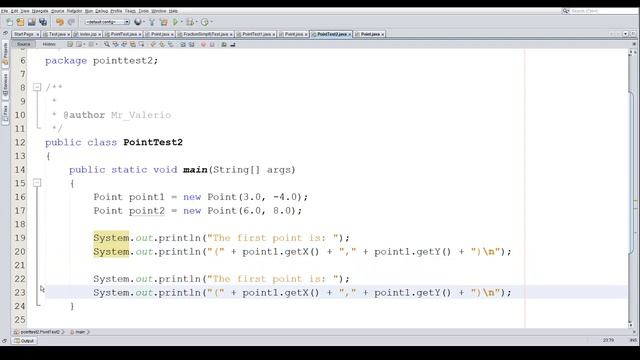Image resolution: width=640 pixels, height=360 pixels.
Task: Click the Open Project toolbar icon
Action: [31, 22]
